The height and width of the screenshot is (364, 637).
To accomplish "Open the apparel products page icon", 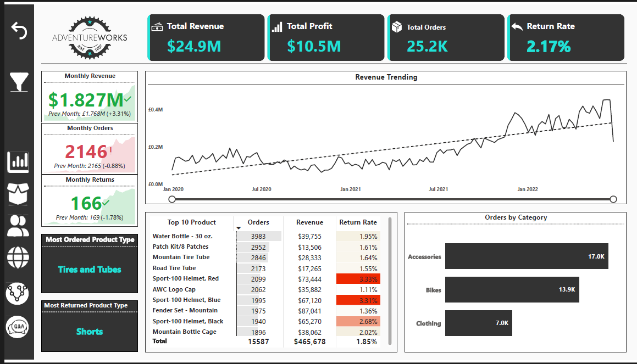I will point(18,193).
